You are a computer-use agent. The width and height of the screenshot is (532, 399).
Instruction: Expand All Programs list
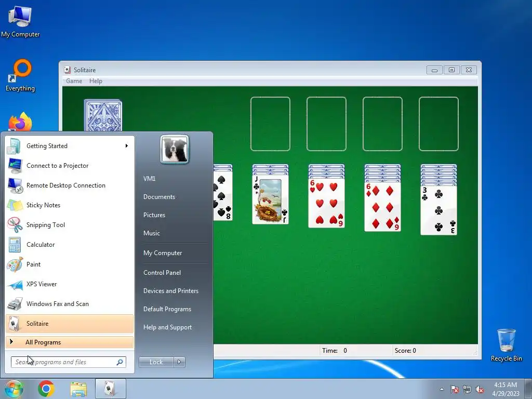70,342
